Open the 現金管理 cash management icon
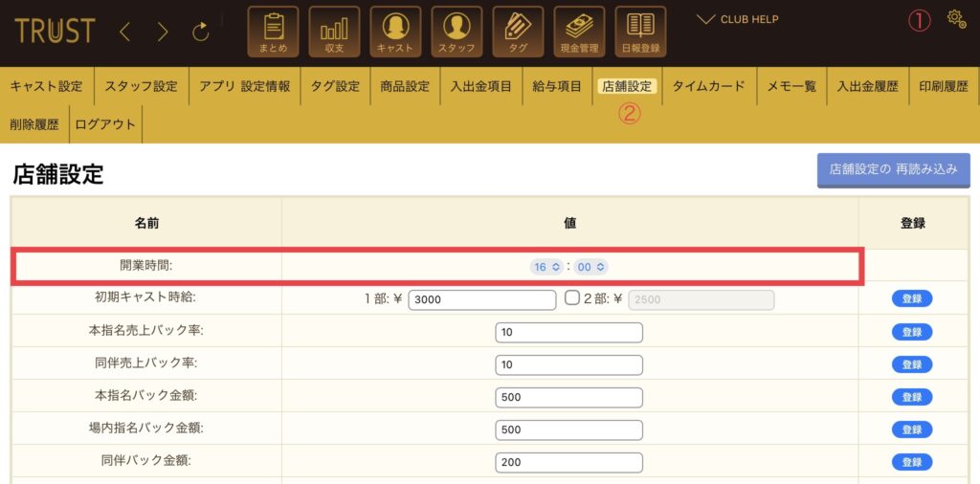 [x=579, y=32]
